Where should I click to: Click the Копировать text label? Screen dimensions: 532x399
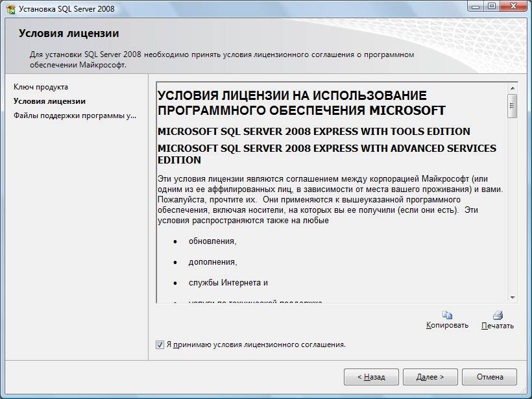pyautogui.click(x=447, y=325)
